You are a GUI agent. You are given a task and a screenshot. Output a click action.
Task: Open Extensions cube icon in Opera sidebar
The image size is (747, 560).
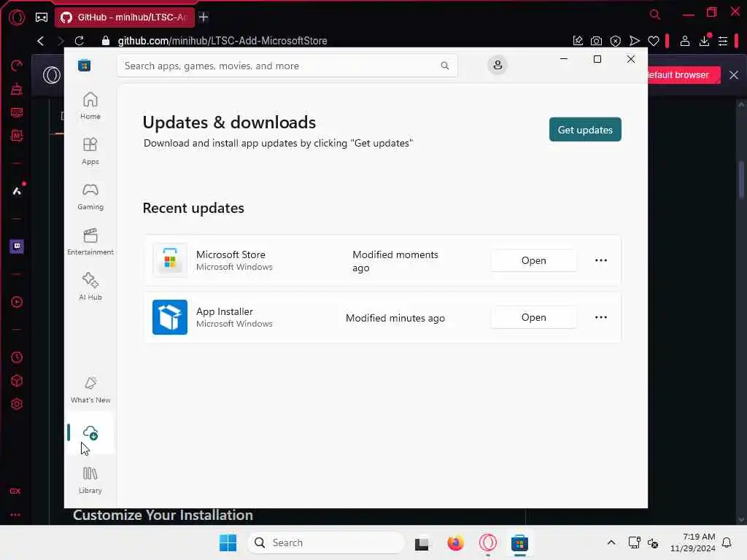(x=17, y=381)
